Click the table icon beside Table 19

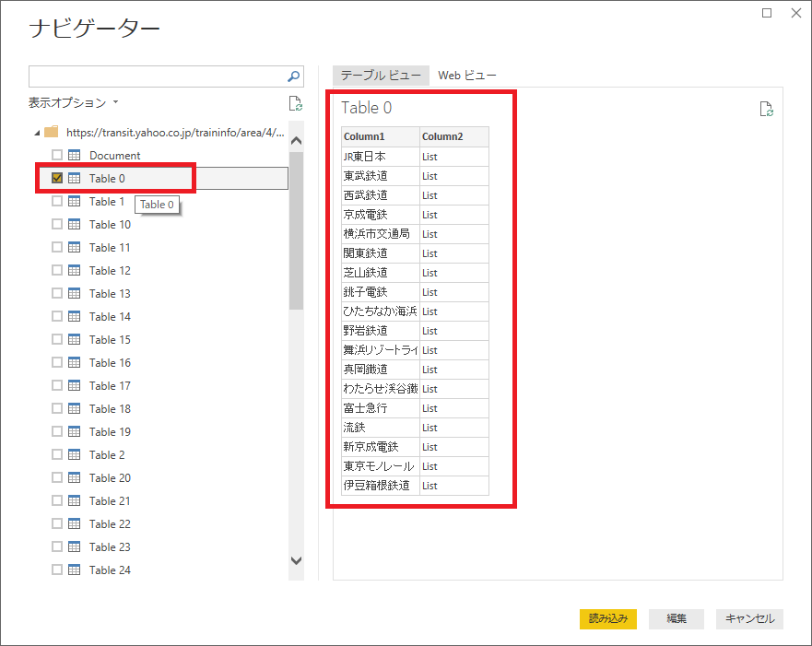click(x=75, y=431)
